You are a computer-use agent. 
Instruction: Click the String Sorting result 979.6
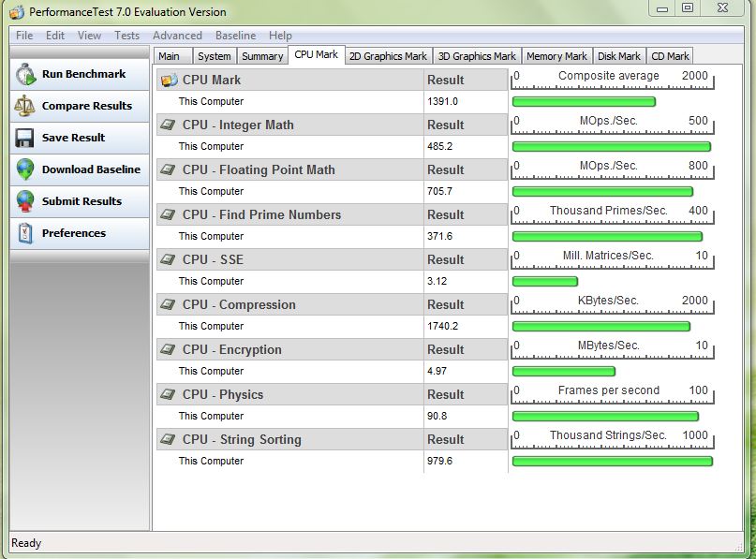point(439,462)
